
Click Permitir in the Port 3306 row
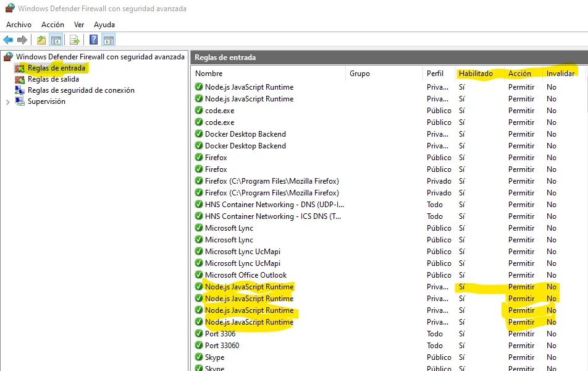(x=521, y=333)
